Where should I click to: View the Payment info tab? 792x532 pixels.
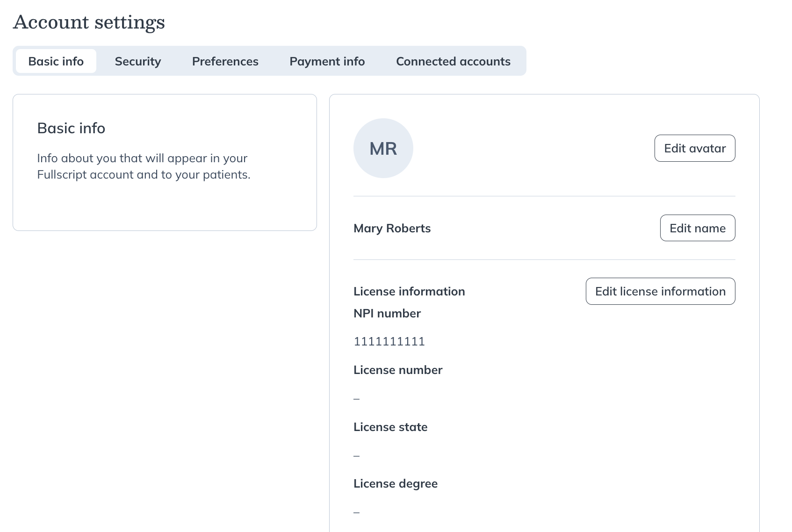[327, 61]
